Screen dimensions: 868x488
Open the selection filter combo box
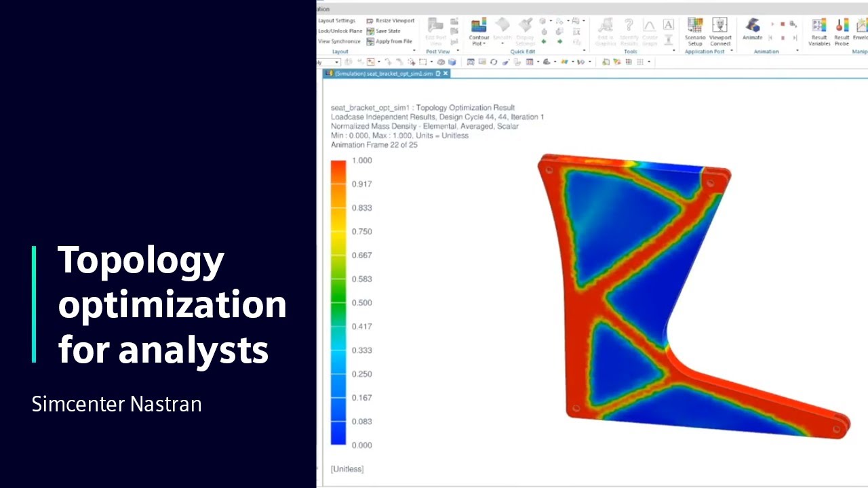(329, 62)
